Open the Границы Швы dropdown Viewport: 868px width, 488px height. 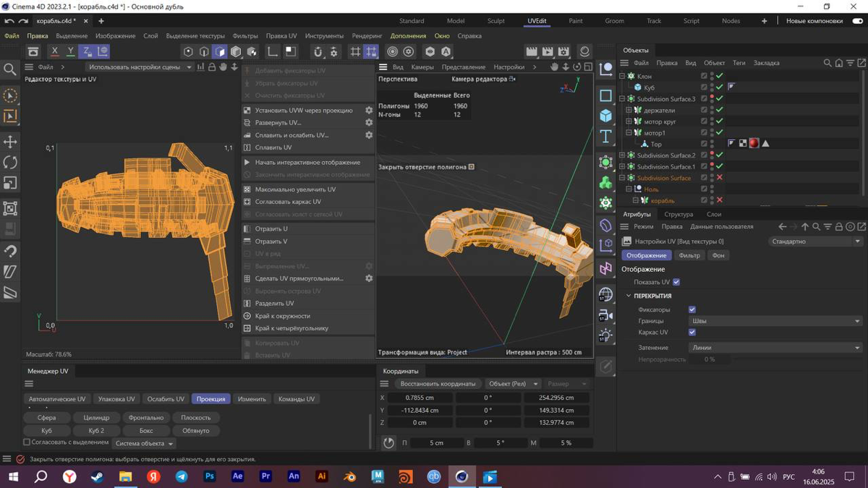point(776,321)
